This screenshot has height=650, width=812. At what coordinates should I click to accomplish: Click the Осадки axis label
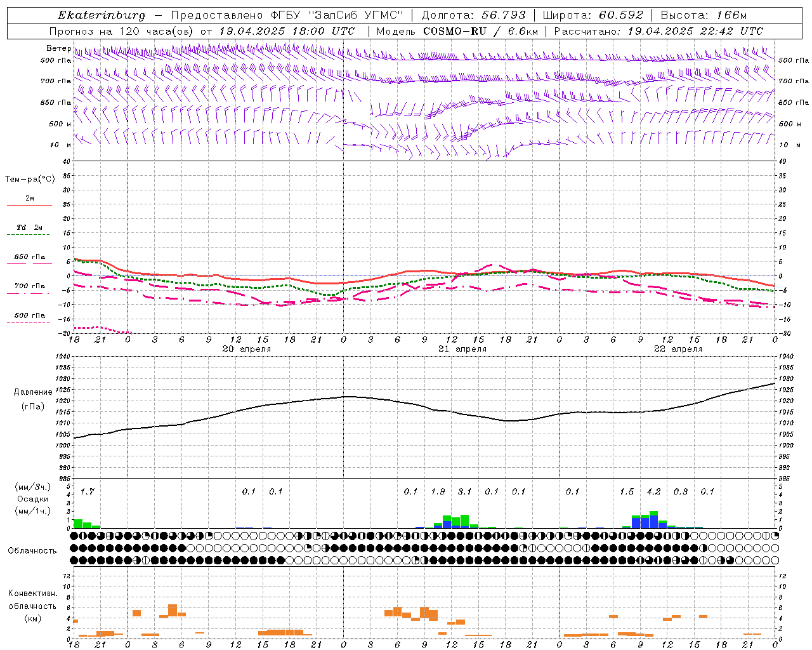tap(33, 499)
